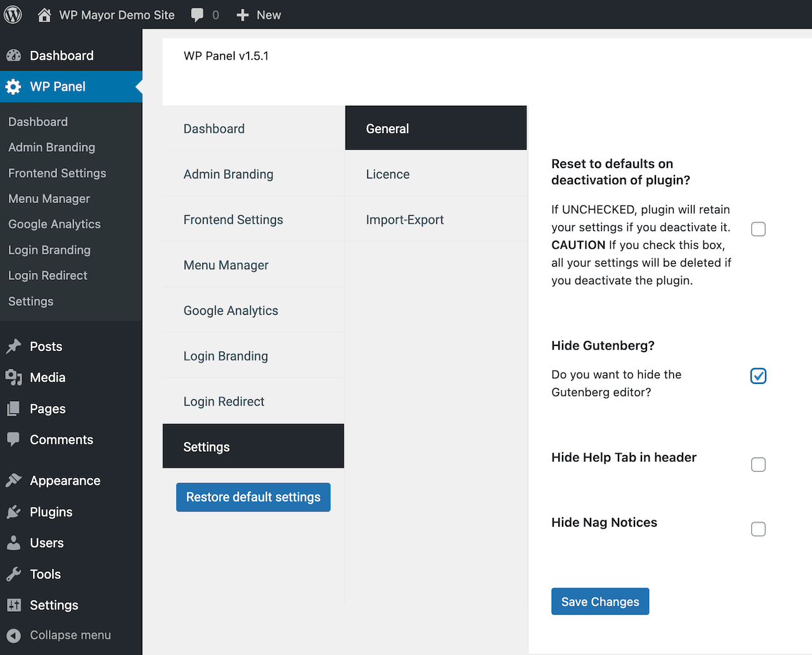Click New in the admin bar
This screenshot has height=655, width=812.
tap(269, 15)
